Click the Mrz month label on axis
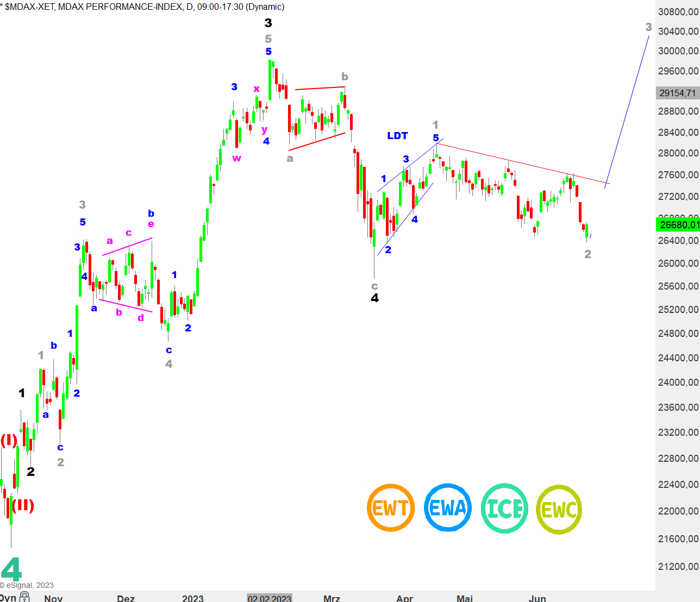Image resolution: width=700 pixels, height=602 pixels. coord(332,598)
